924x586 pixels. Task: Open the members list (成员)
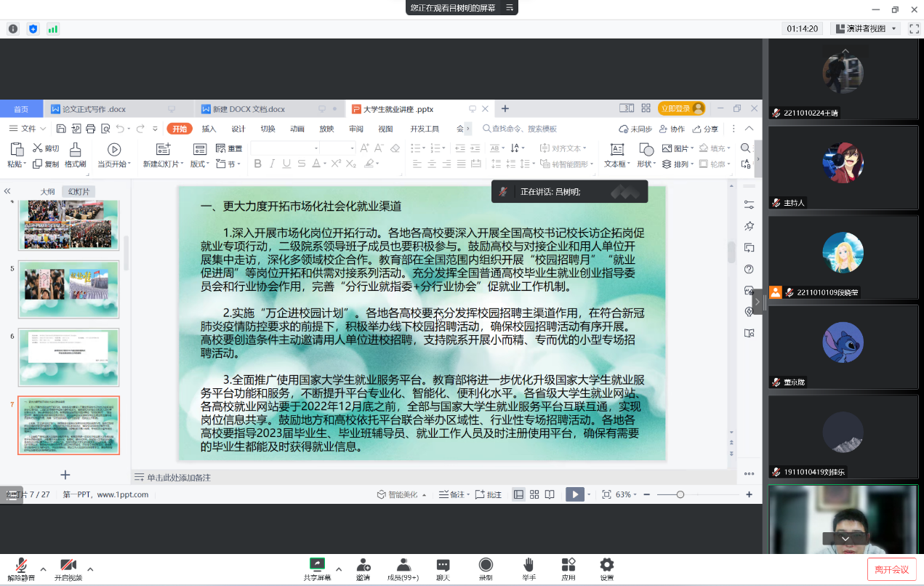[403, 567]
